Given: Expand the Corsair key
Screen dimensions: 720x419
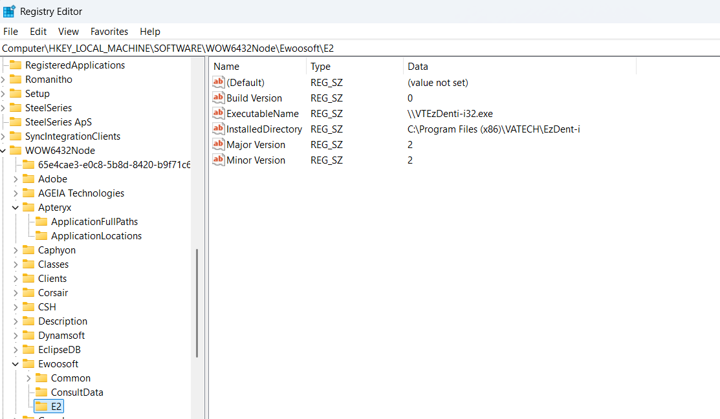Looking at the screenshot, I should [15, 293].
